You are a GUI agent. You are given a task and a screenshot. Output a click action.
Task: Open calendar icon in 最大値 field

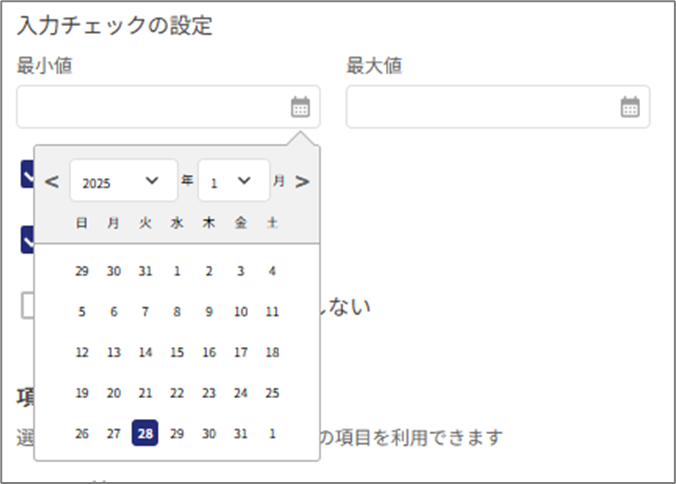(630, 107)
